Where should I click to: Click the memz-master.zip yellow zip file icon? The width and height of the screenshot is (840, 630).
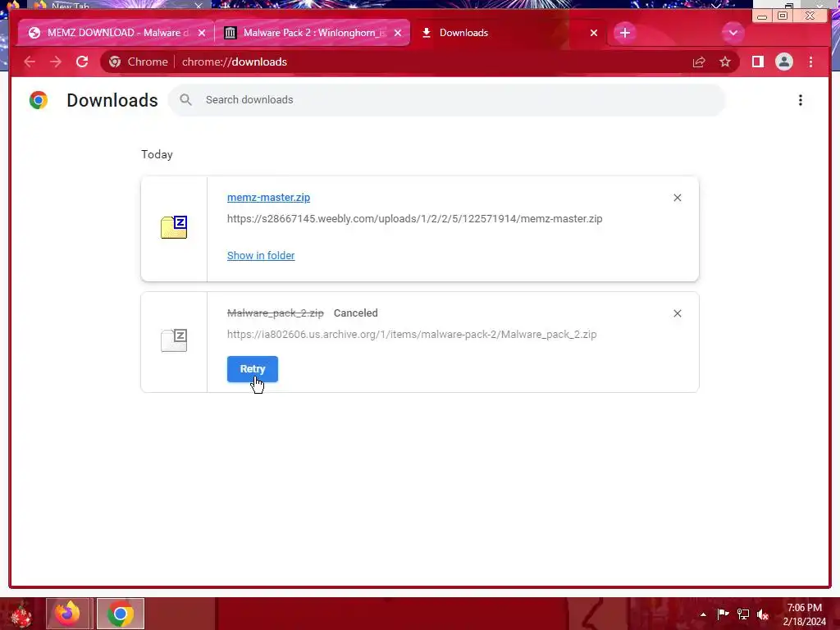(x=174, y=227)
